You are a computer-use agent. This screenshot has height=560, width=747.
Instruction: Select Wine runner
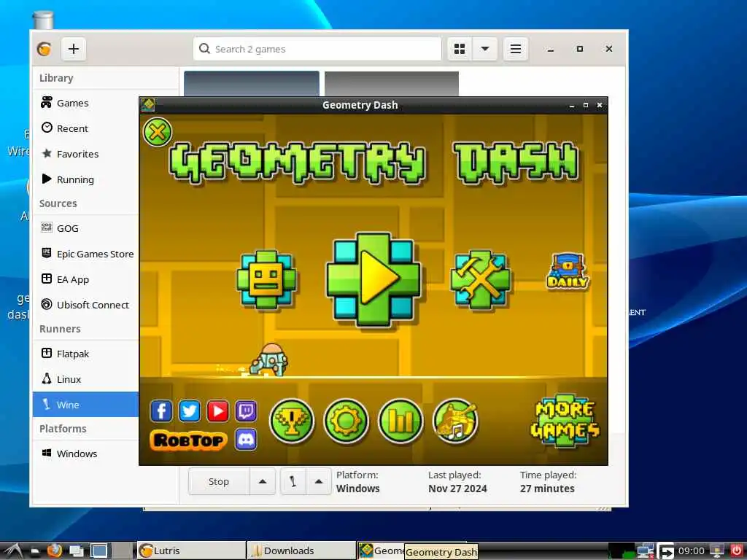coord(86,405)
